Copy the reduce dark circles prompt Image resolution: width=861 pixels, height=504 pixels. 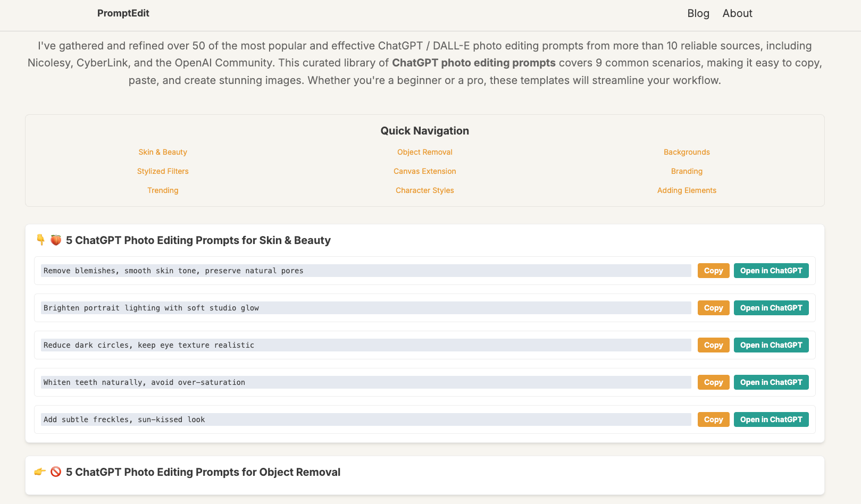(x=713, y=345)
